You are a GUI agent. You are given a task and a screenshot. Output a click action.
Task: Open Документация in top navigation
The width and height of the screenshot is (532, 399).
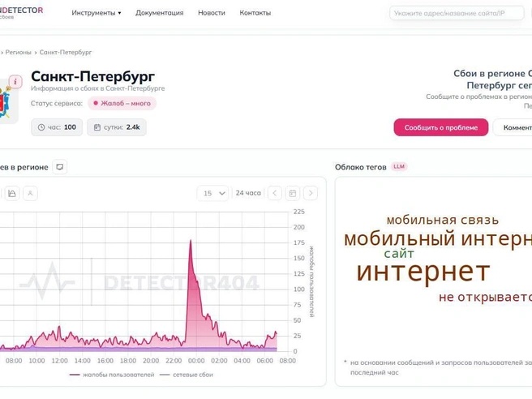pyautogui.click(x=160, y=13)
